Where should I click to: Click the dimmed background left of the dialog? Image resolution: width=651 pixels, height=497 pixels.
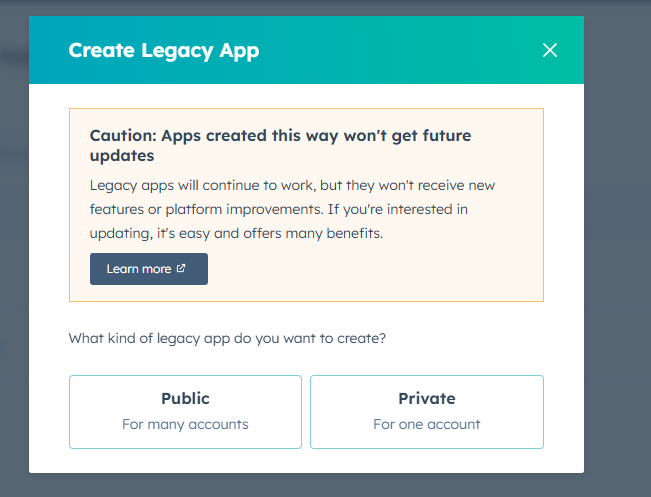click(x=14, y=250)
